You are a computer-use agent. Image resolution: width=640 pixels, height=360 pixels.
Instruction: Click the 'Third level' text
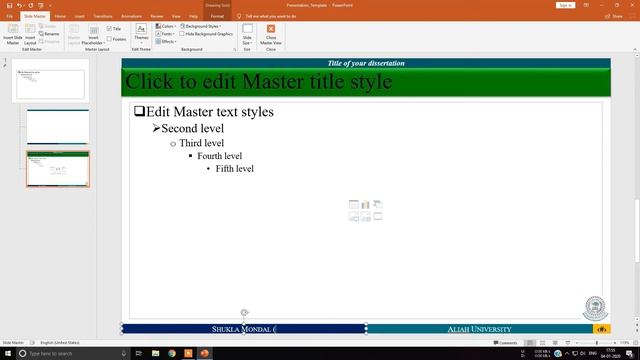201,143
